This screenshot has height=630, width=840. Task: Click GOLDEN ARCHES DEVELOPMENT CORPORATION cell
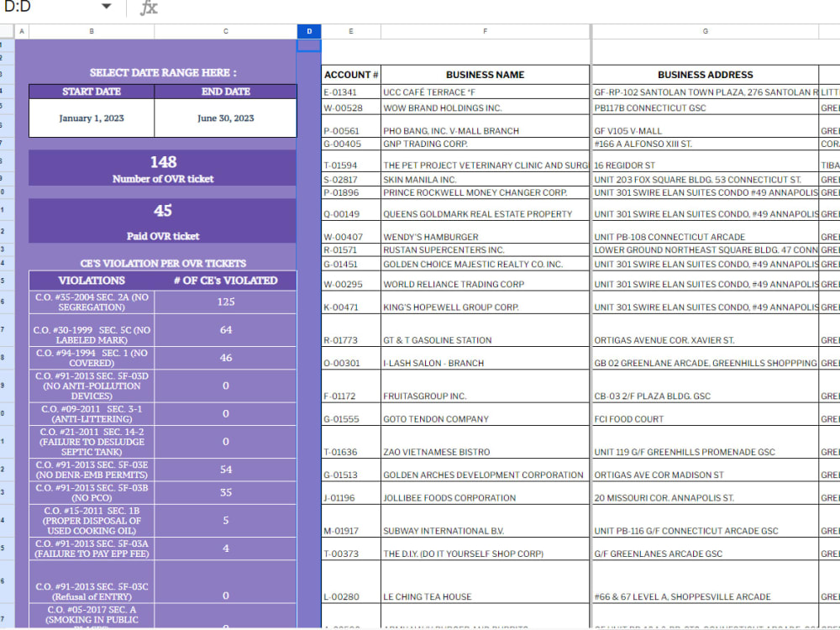coord(486,470)
